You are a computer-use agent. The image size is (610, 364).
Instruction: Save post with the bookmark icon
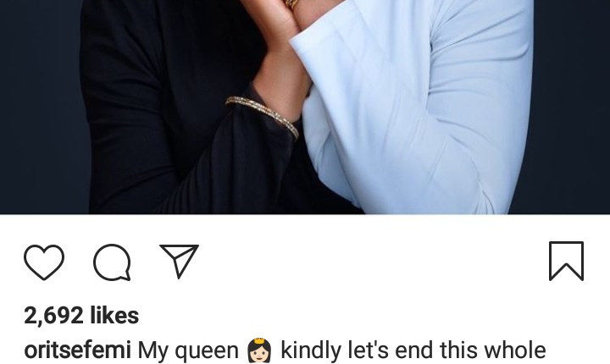click(x=566, y=261)
